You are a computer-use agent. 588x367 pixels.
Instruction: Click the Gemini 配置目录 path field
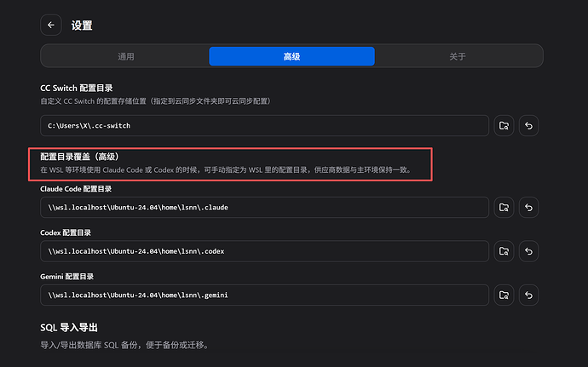click(x=264, y=295)
